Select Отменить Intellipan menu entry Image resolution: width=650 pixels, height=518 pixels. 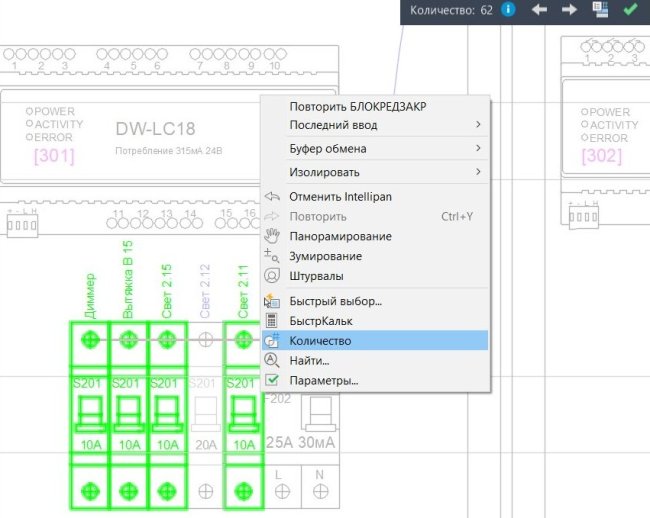tap(340, 197)
